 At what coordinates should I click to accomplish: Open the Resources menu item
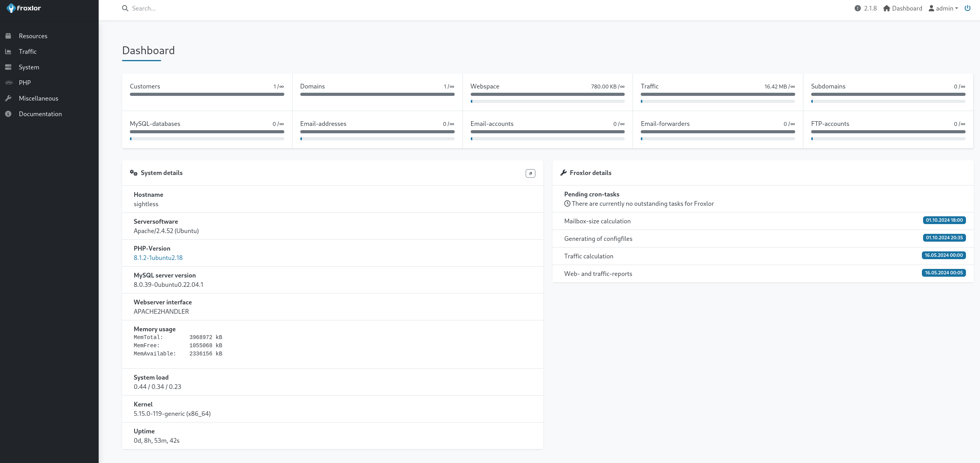click(x=33, y=36)
